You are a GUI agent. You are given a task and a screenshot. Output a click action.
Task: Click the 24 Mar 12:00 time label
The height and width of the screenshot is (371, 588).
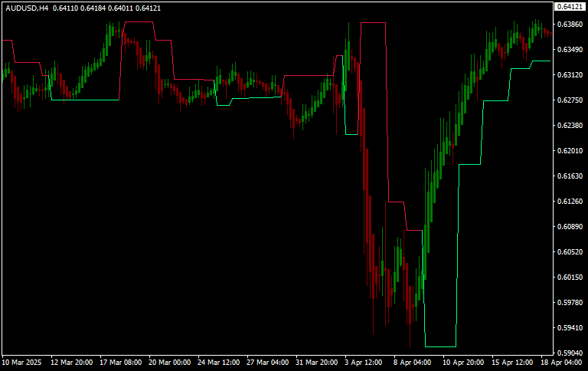coord(219,363)
